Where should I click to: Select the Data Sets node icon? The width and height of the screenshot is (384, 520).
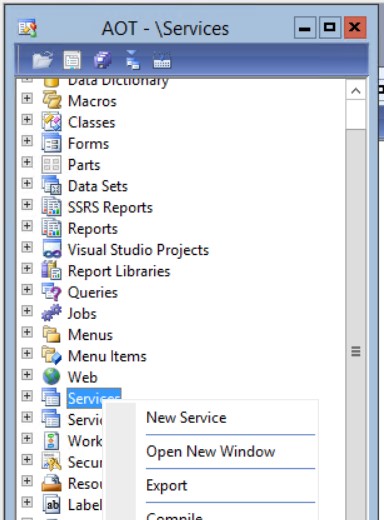[x=52, y=186]
